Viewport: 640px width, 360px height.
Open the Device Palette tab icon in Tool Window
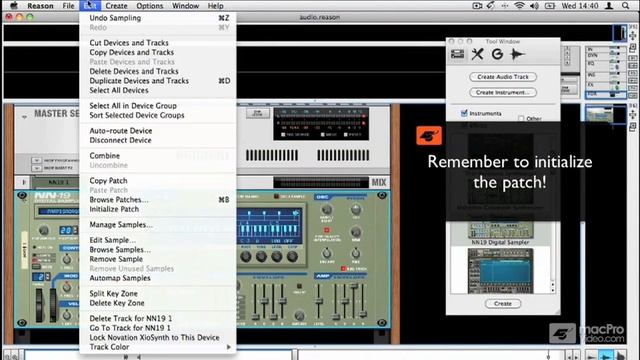coord(457,54)
